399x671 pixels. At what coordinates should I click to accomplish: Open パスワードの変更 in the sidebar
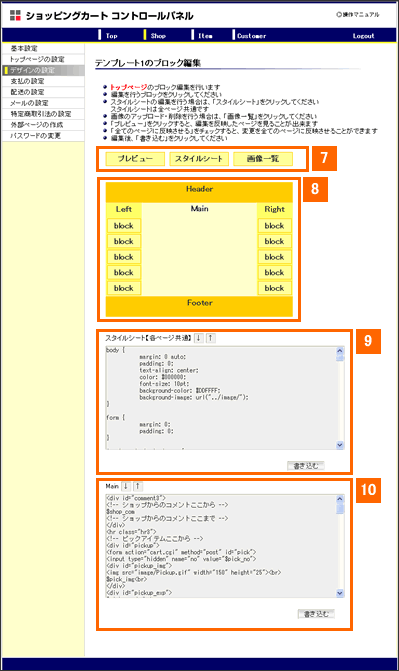43,136
